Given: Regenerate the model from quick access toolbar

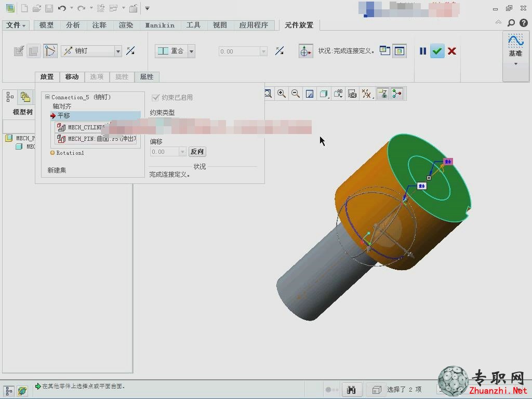Looking at the screenshot, I should tap(101, 8).
